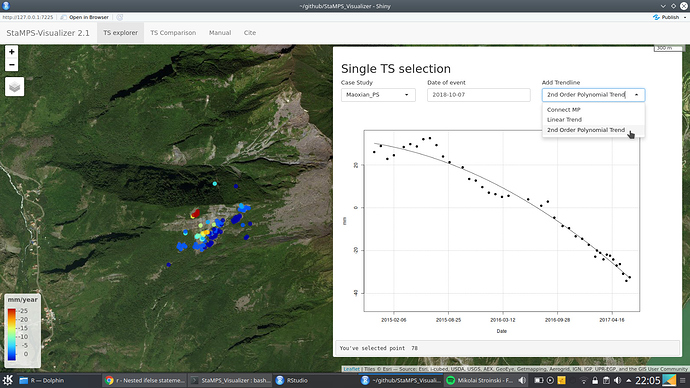Click the 2015-02-06 axis label
The width and height of the screenshot is (690, 388).
tap(393, 320)
